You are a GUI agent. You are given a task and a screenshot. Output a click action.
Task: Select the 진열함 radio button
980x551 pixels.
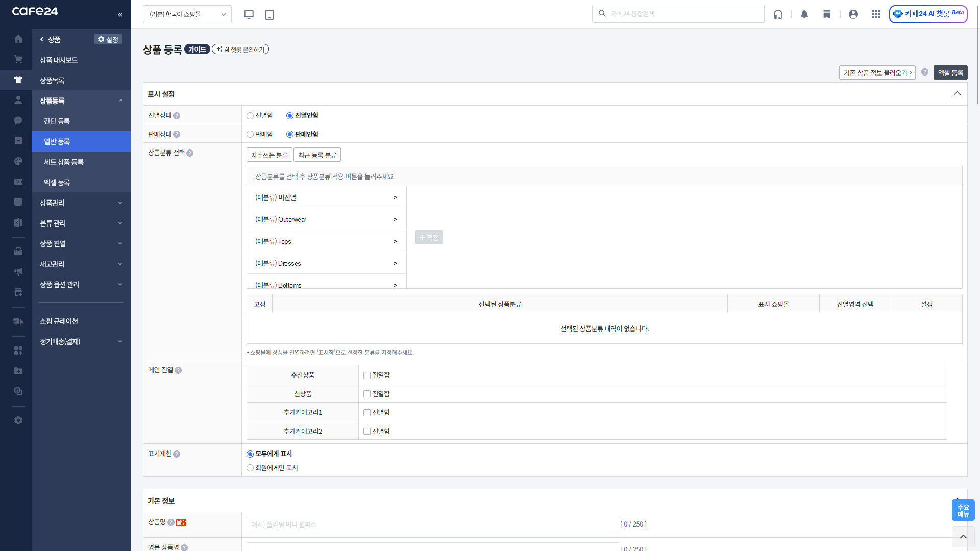pos(250,116)
